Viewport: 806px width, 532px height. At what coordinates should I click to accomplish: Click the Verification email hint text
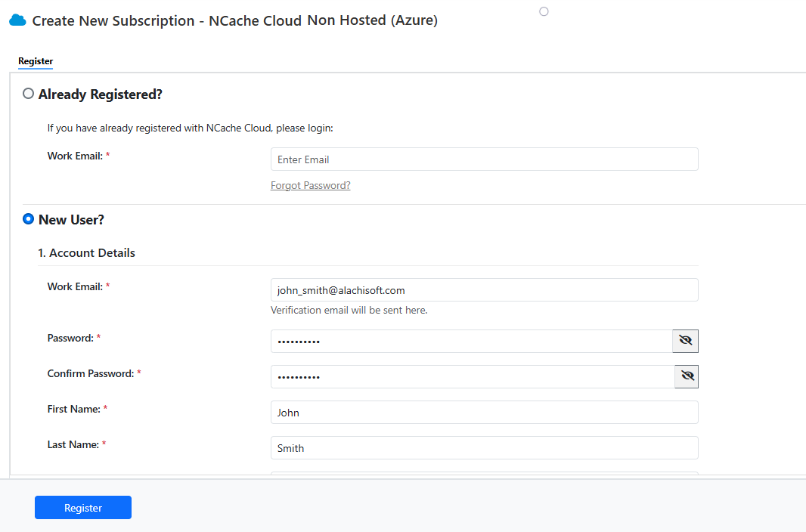click(349, 310)
